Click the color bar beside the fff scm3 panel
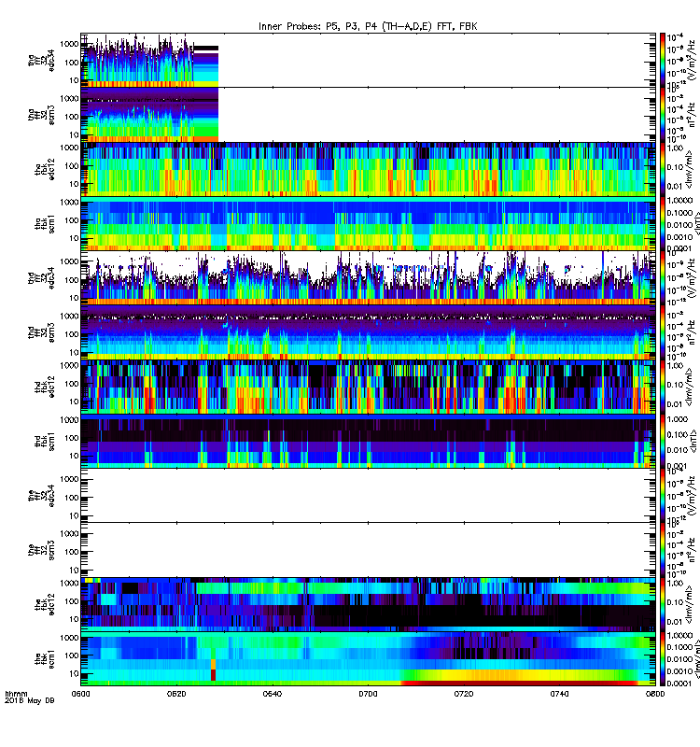Viewport: 700px width, 747px height. click(x=663, y=550)
